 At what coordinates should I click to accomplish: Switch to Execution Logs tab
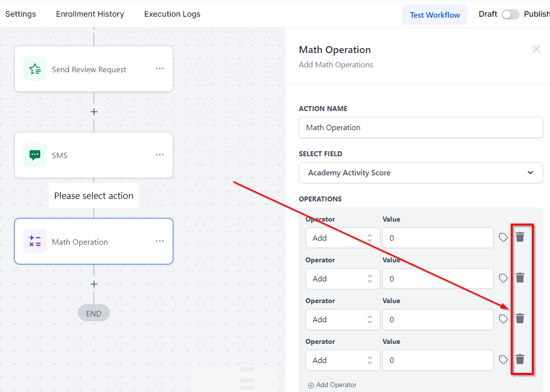(172, 14)
